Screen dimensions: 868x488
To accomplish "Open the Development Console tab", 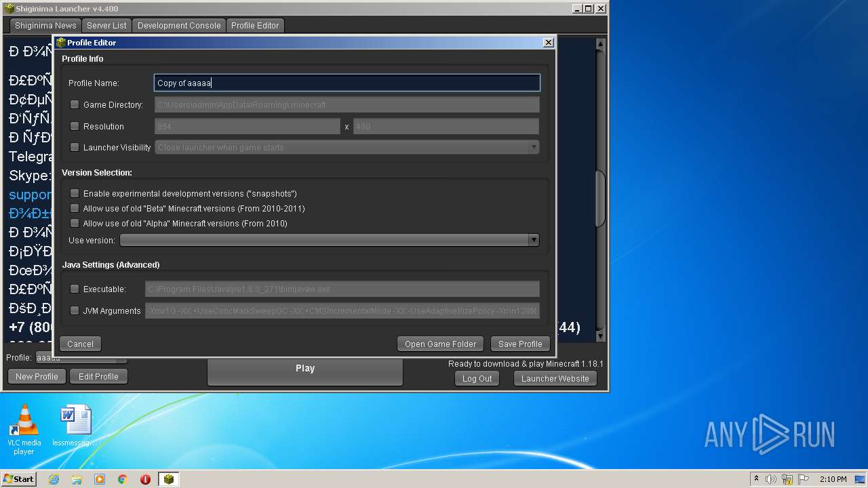I will pos(179,25).
